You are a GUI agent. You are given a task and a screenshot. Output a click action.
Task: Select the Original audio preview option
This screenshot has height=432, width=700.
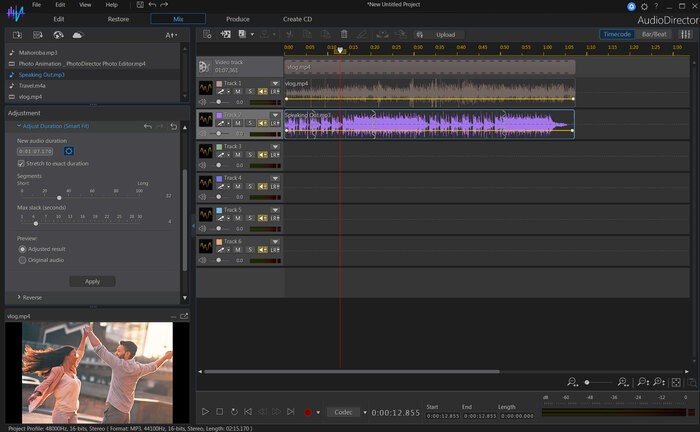(23, 260)
